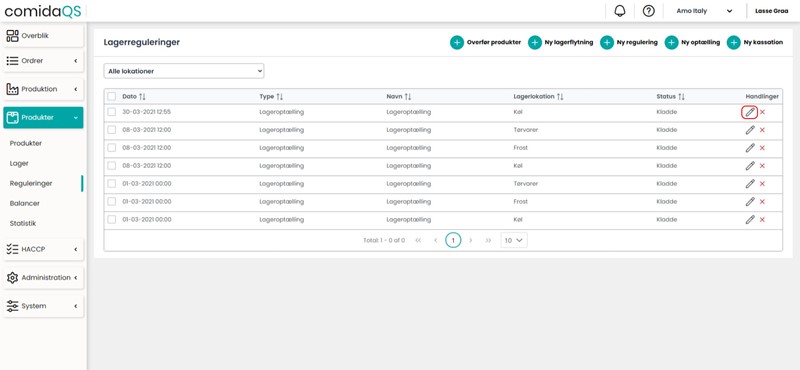Viewport: 800px width, 370px height.
Task: Delete the 08-03-2021 Køl entry
Action: (762, 166)
